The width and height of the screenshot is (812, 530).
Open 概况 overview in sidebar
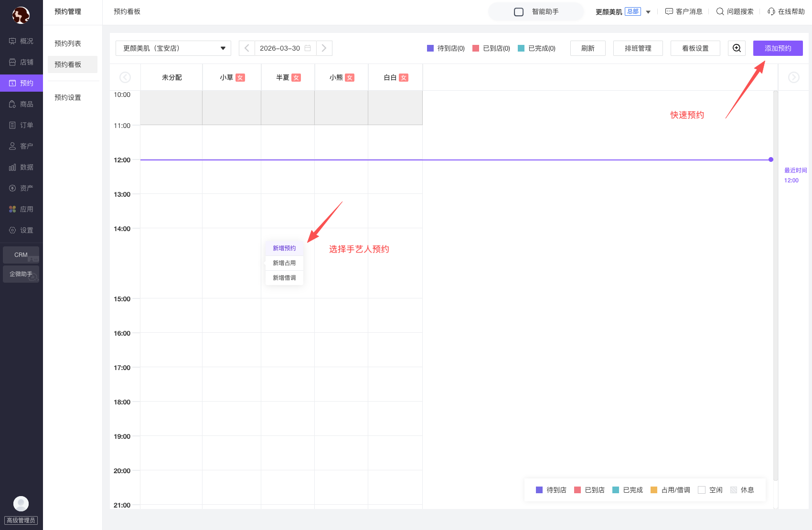[21, 41]
